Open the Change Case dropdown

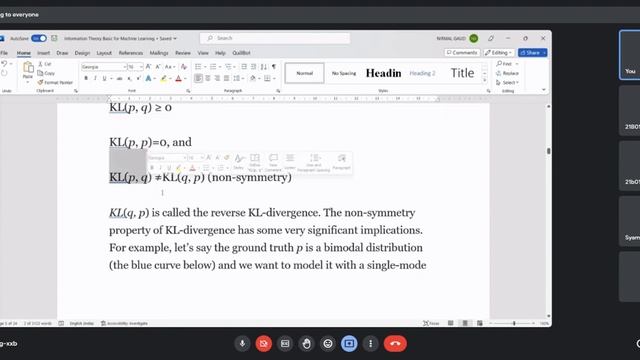(170, 67)
